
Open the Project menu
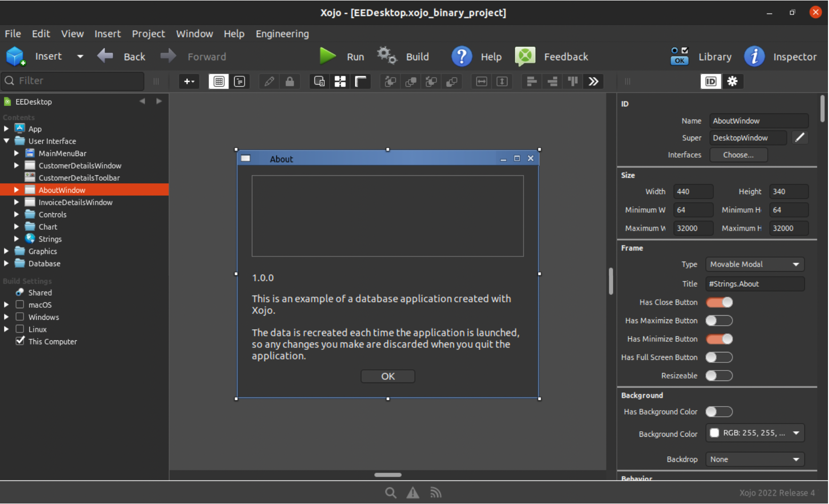pos(148,34)
